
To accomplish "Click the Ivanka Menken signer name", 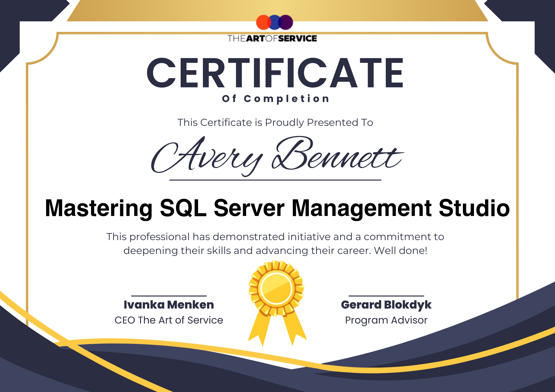I will (169, 305).
